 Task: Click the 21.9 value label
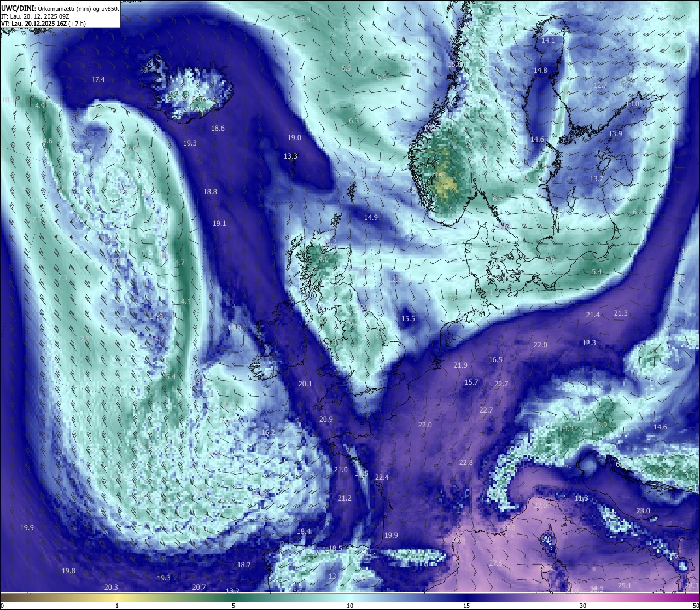pyautogui.click(x=460, y=365)
